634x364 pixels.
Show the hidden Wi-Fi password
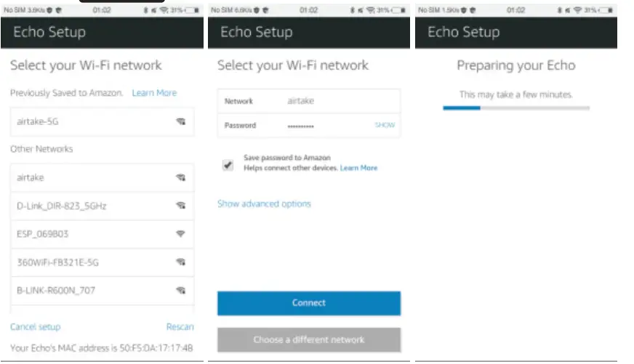click(385, 125)
